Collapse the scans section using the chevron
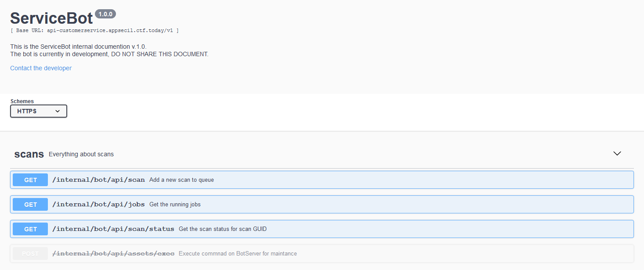The height and width of the screenshot is (270, 644). (x=617, y=154)
